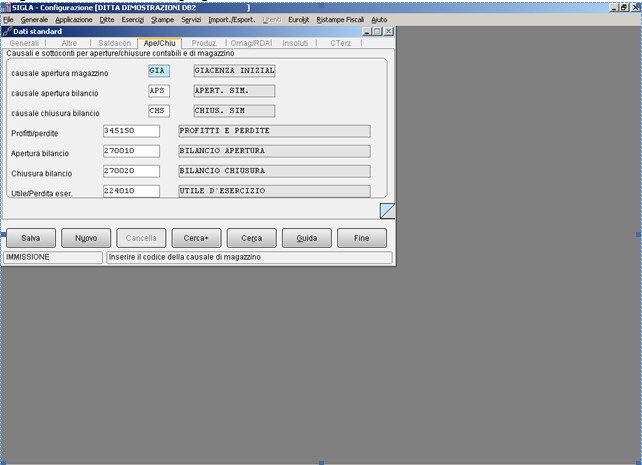The width and height of the screenshot is (642, 465).
Task: Click the Utile/Perdita eser. account field 224010
Action: pos(131,191)
